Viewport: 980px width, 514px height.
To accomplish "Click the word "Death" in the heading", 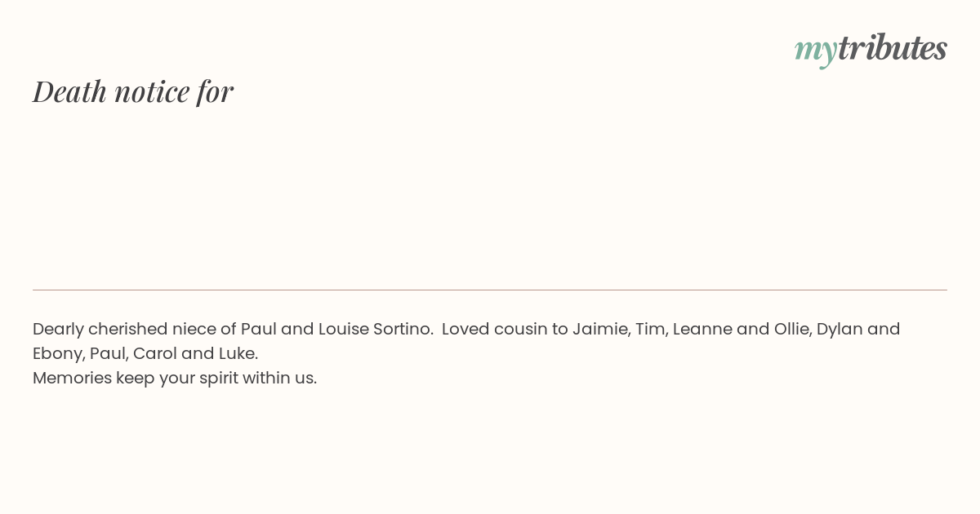I will pos(70,91).
